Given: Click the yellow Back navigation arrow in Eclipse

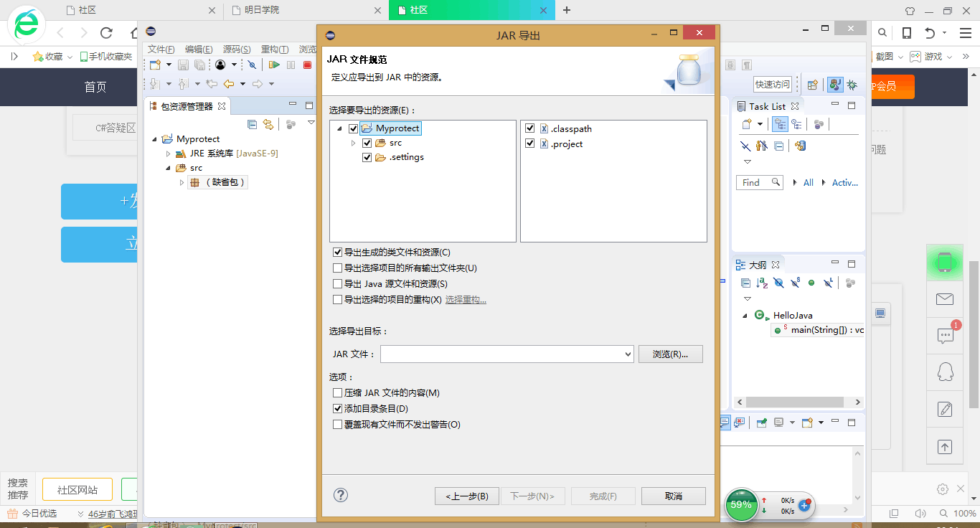Looking at the screenshot, I should pos(229,84).
